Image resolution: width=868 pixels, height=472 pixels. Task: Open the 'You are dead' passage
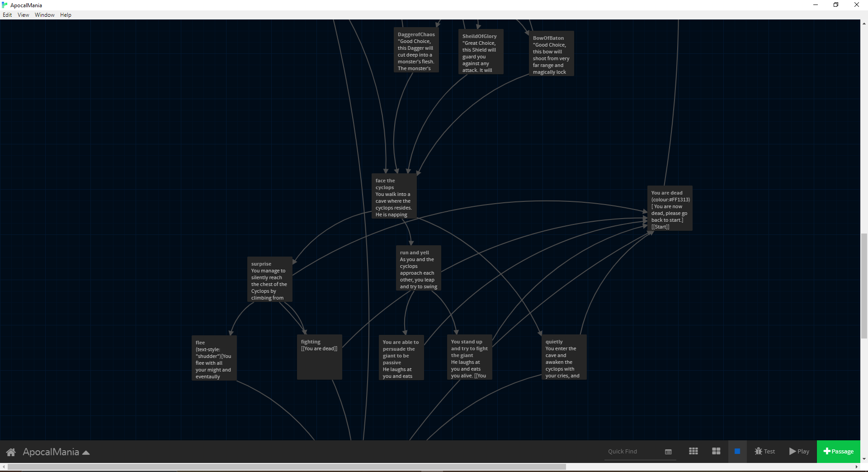[670, 208]
